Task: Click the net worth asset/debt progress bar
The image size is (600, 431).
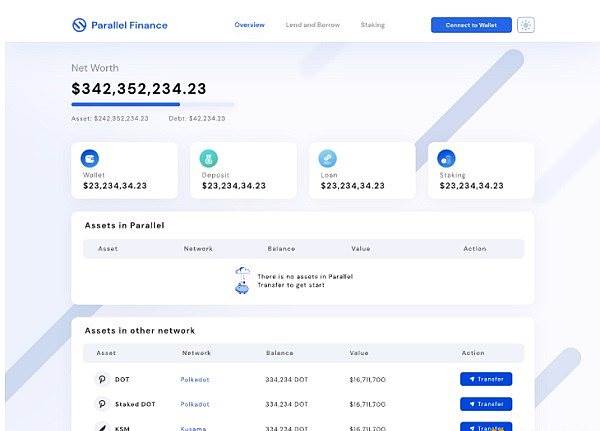Action: click(152, 104)
